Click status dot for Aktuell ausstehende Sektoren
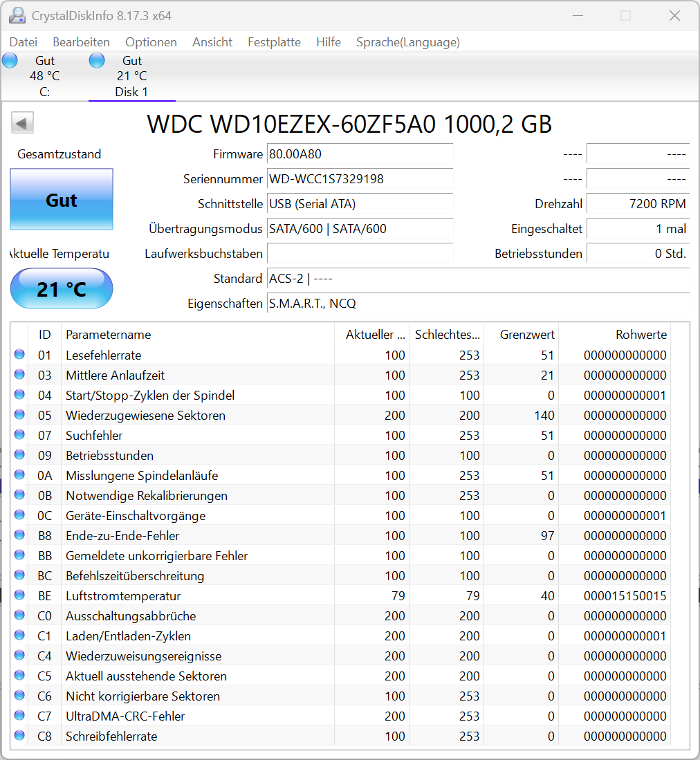The width and height of the screenshot is (700, 760). 19,675
